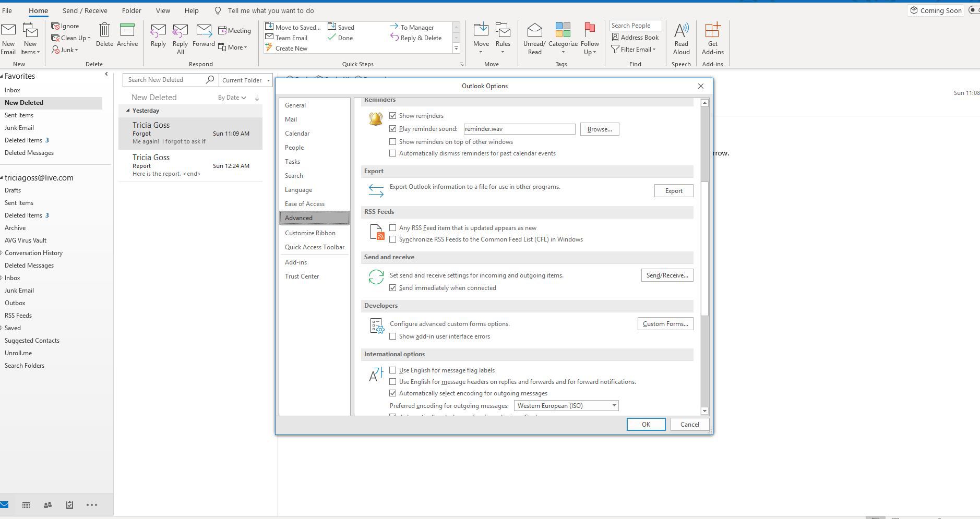Uncheck Send immediately when connected
The image size is (980, 519).
pos(393,288)
